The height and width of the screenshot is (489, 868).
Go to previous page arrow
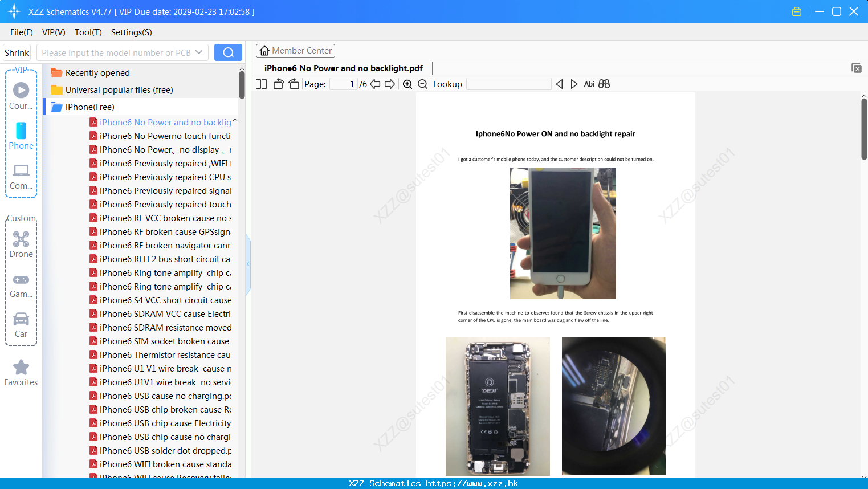(x=375, y=84)
